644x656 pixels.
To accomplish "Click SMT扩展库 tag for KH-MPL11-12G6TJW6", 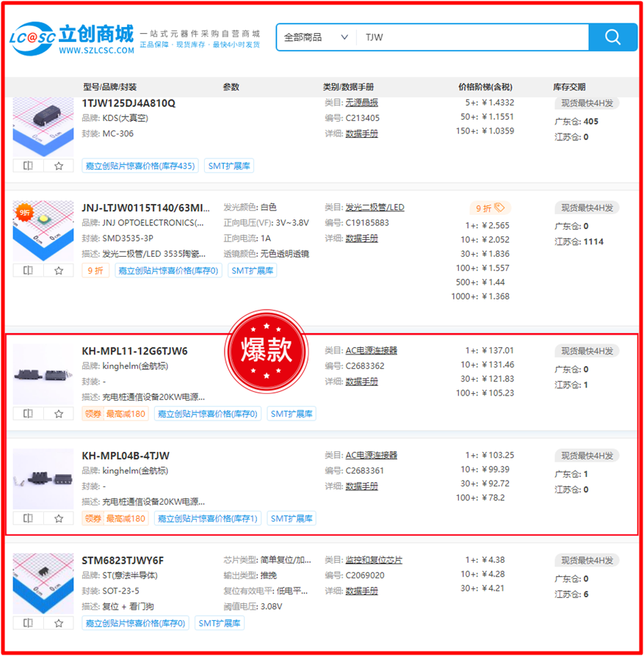I will pyautogui.click(x=292, y=414).
